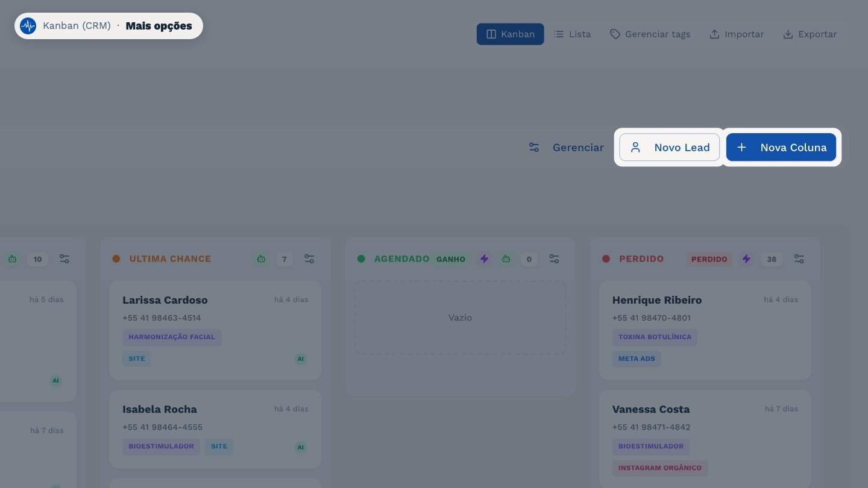
Task: Switch to the Kanban view tab
Action: [x=511, y=34]
